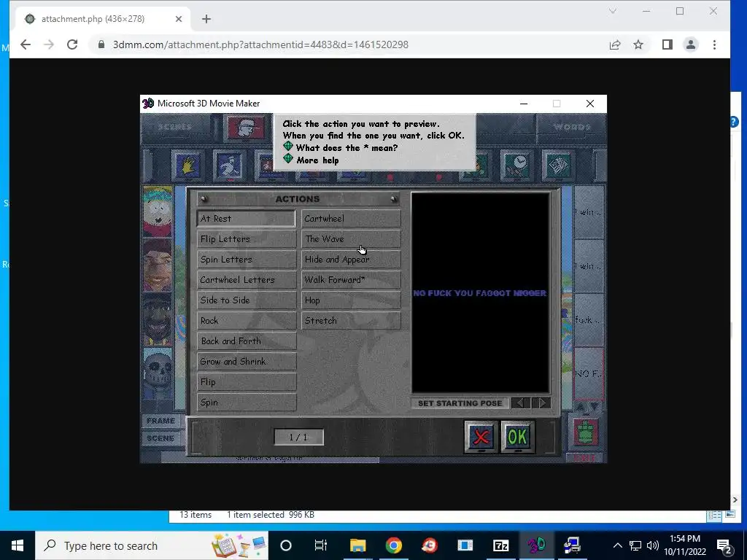
Task: Close the attachment.php tab
Action: point(179,19)
